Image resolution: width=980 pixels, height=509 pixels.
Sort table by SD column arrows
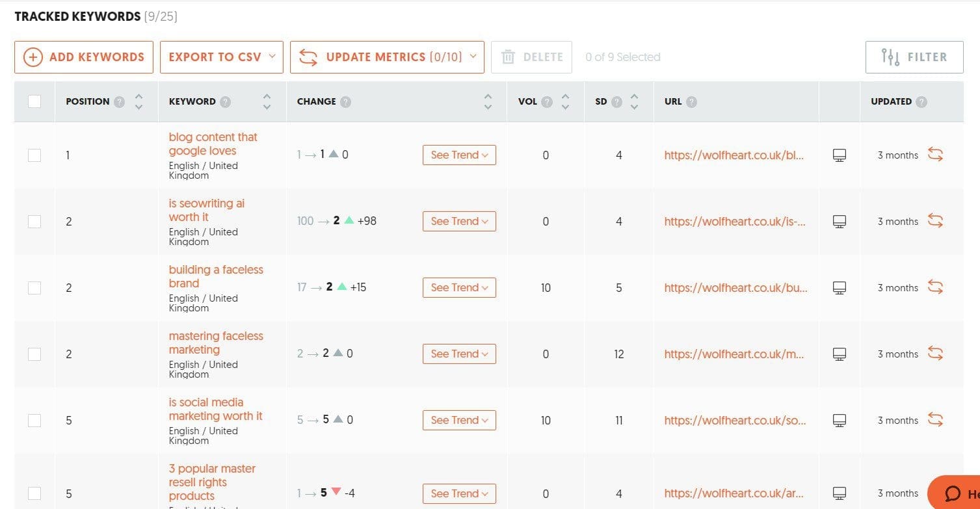point(635,101)
